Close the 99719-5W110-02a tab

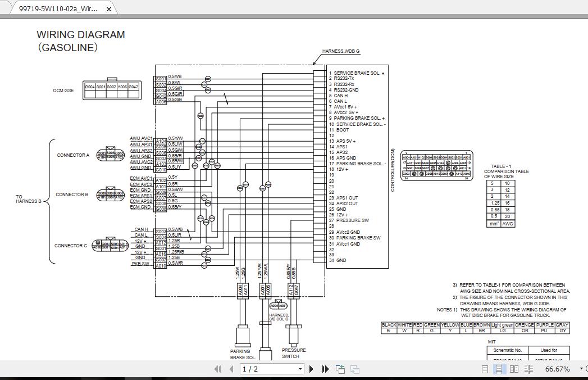(109, 8)
